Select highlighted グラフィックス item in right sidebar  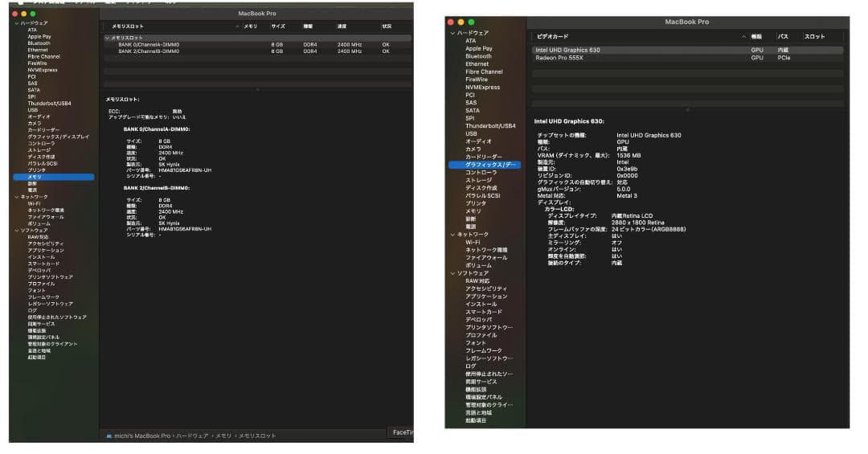(x=485, y=165)
